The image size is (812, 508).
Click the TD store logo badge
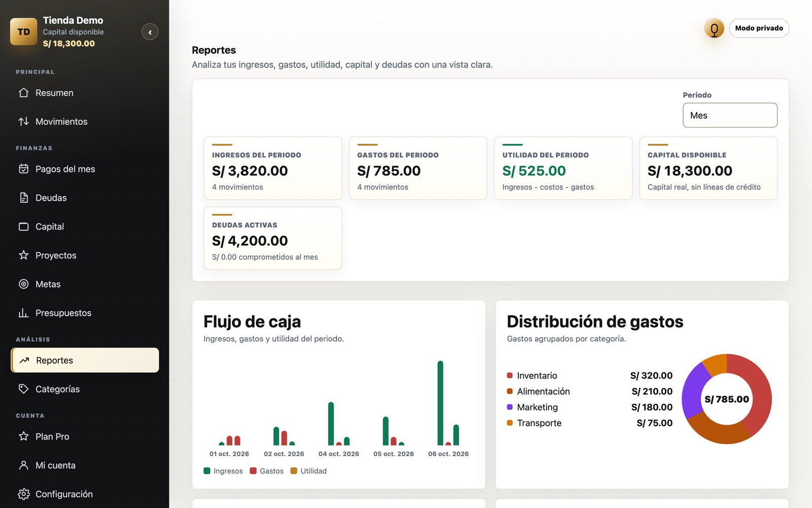[x=24, y=31]
